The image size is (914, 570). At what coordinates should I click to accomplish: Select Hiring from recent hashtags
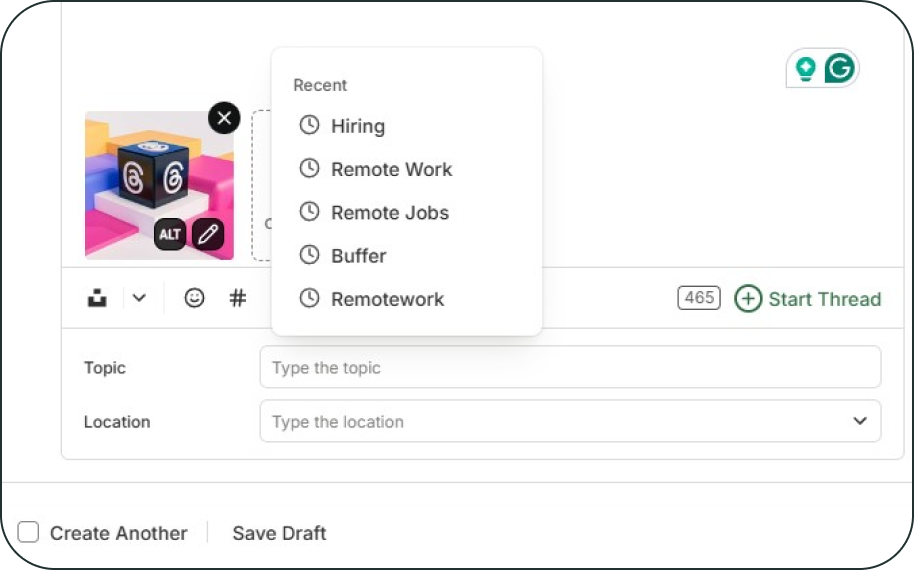(357, 126)
